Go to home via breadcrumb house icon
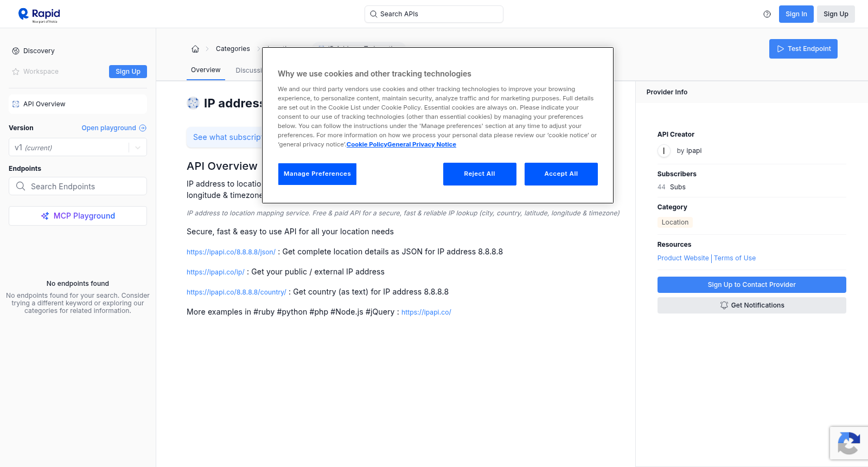This screenshot has height=467, width=868. (195, 49)
